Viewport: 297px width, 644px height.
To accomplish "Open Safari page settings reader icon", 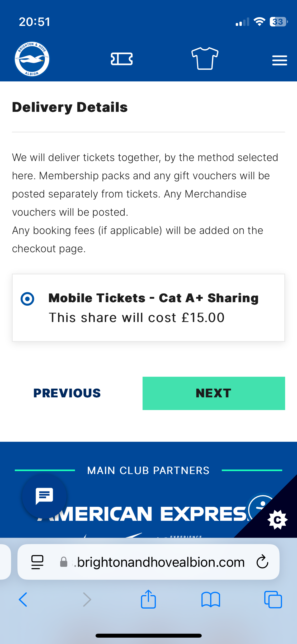I will 37,562.
